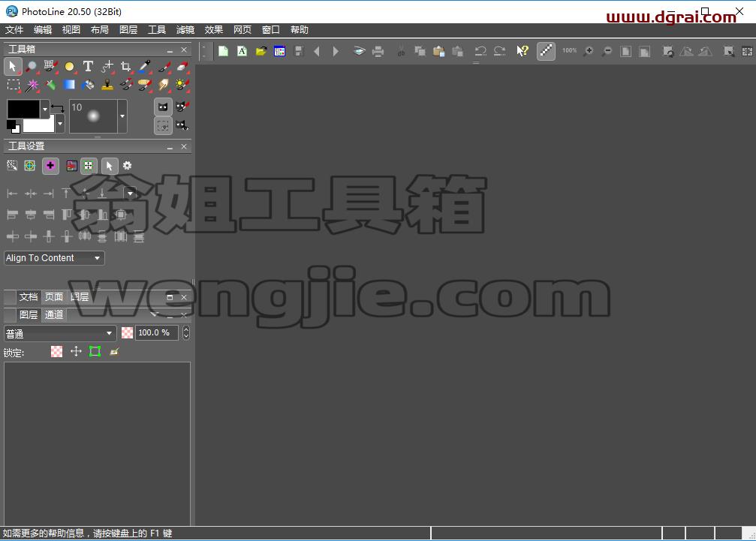
Task: Select the Crop tool
Action: 126,66
